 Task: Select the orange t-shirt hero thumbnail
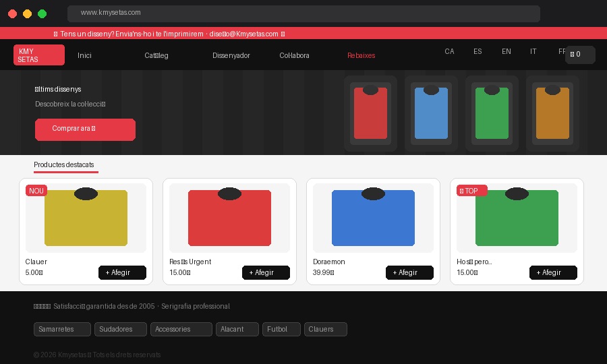coord(553,114)
